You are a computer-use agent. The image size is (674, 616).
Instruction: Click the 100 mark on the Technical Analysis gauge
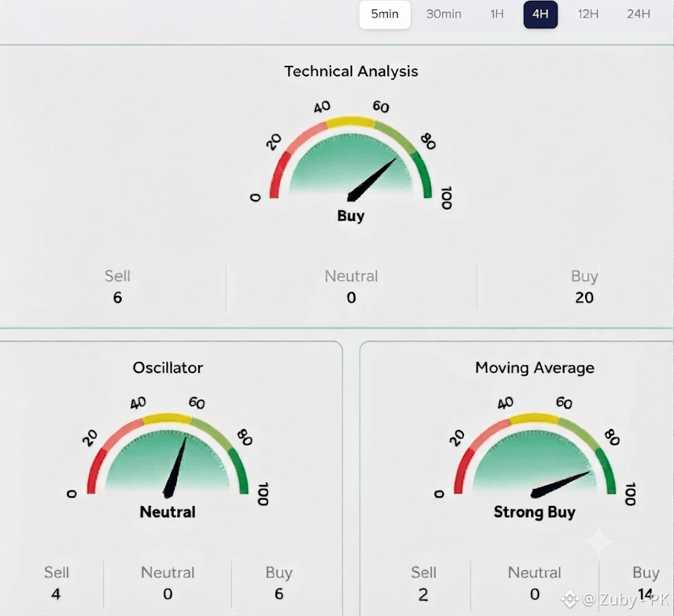[447, 197]
